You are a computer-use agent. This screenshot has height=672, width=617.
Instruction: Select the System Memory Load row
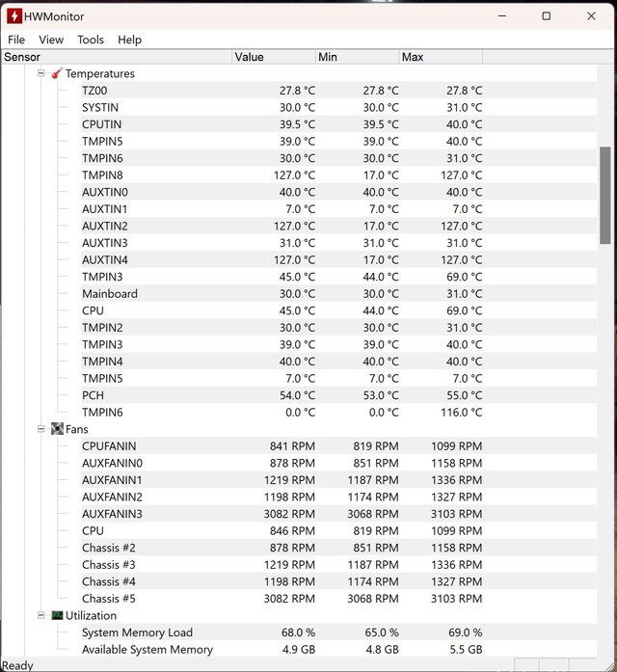pos(338,632)
